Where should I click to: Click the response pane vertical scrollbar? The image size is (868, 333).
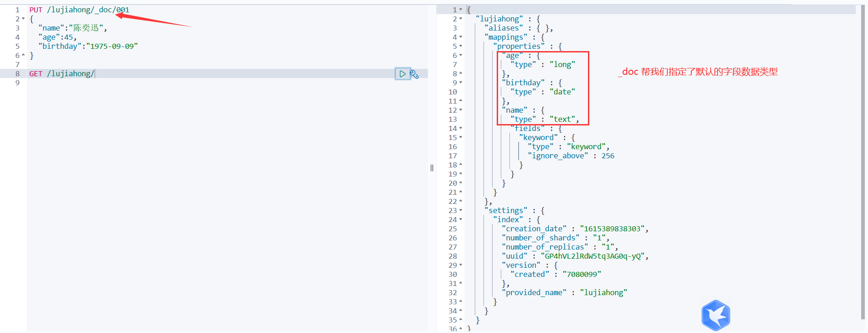pos(862,160)
